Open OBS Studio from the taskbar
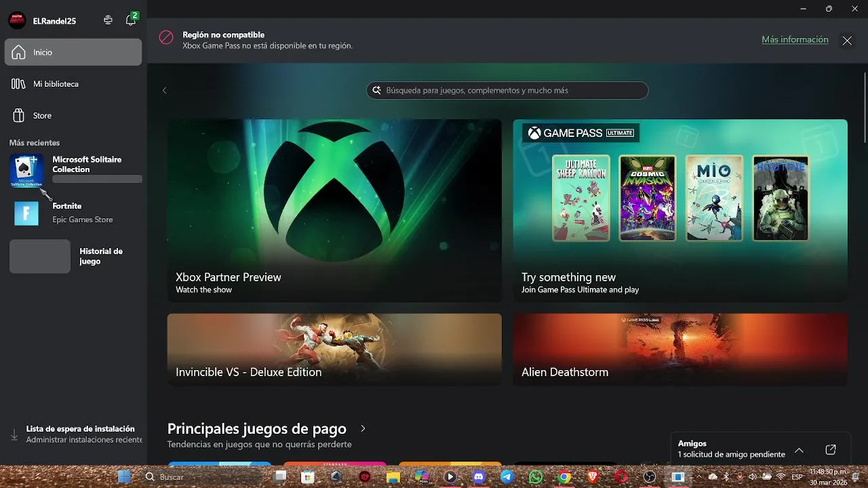This screenshot has width=868, height=488. coord(650,477)
